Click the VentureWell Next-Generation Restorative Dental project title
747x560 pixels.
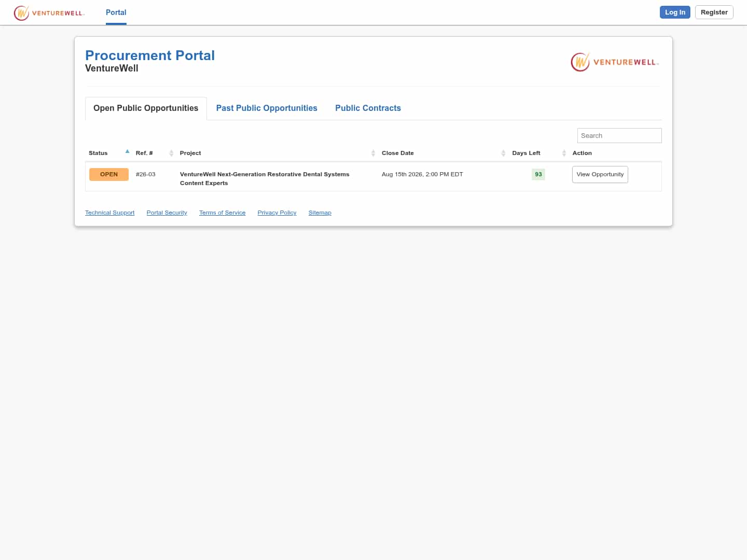click(x=265, y=178)
